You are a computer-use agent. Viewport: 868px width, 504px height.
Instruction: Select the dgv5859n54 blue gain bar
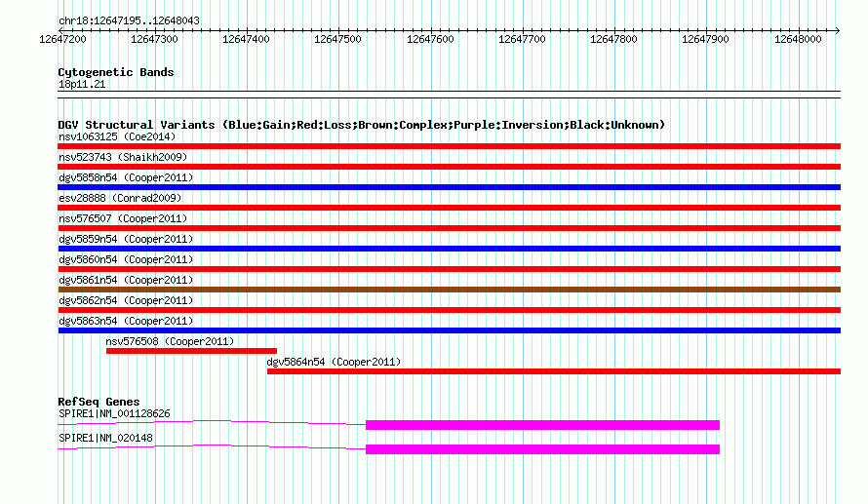coord(449,249)
